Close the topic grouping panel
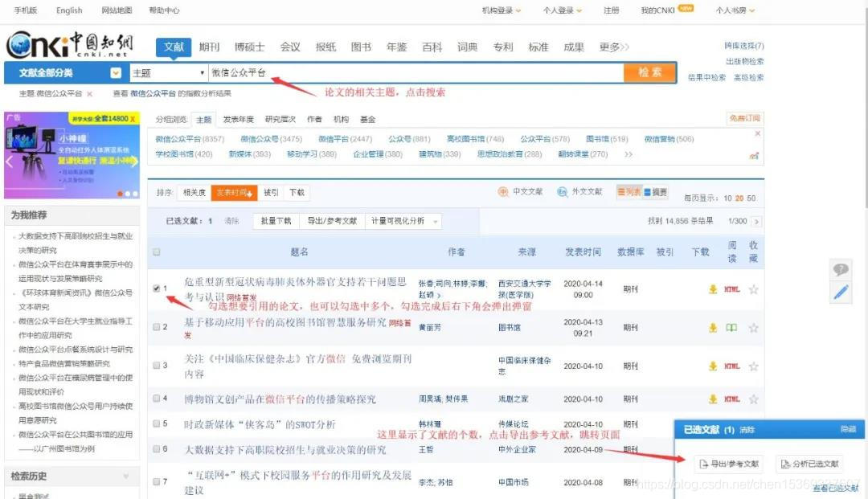Screen dimensions: 868x499 [757, 134]
